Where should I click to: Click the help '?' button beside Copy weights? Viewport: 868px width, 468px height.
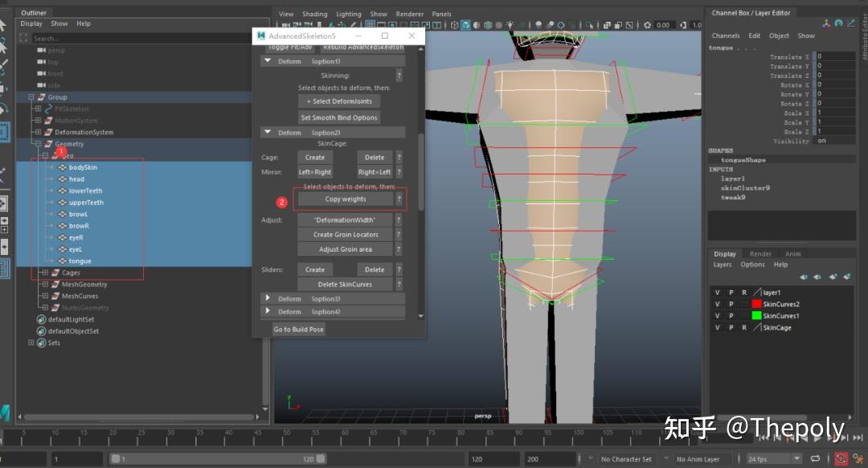[x=399, y=199]
